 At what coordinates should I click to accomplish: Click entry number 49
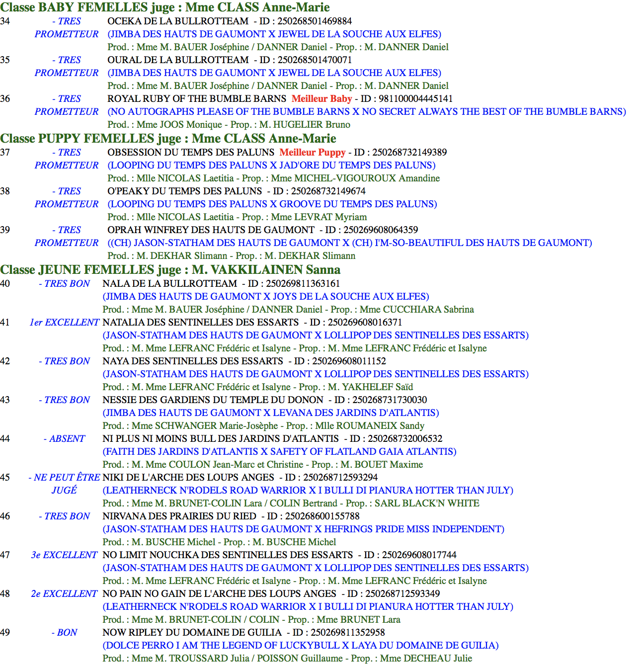click(x=5, y=632)
